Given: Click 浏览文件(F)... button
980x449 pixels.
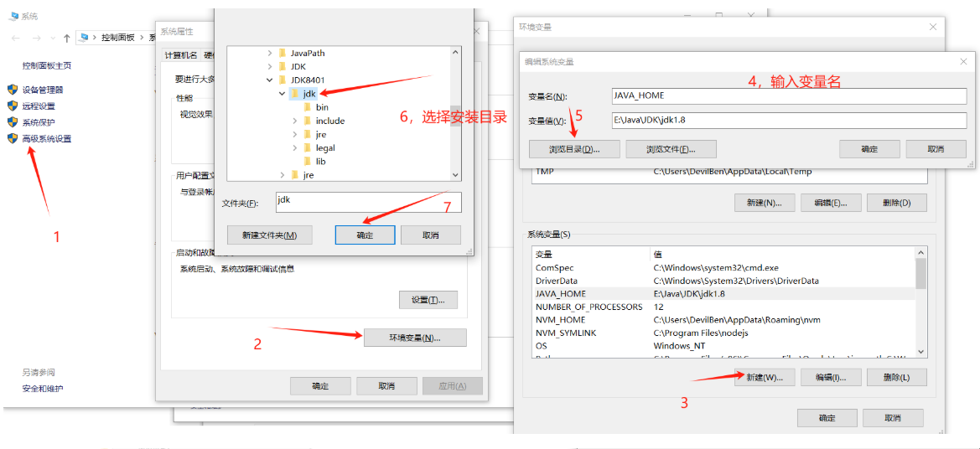Looking at the screenshot, I should tap(671, 149).
